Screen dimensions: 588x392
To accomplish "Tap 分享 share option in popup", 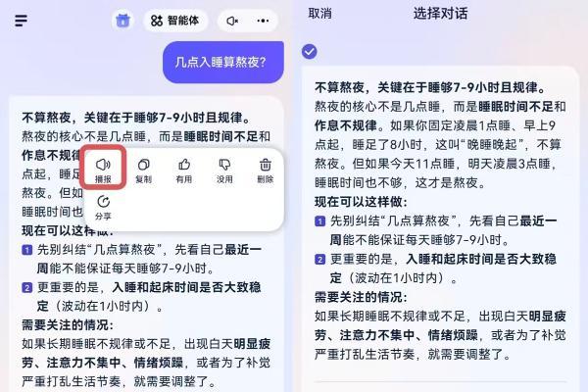I will tap(103, 208).
